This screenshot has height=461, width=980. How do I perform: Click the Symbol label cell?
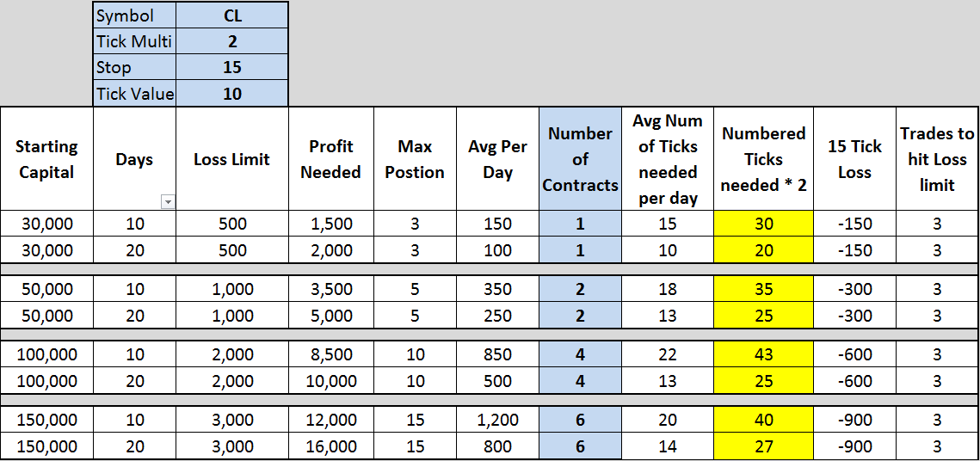click(134, 15)
